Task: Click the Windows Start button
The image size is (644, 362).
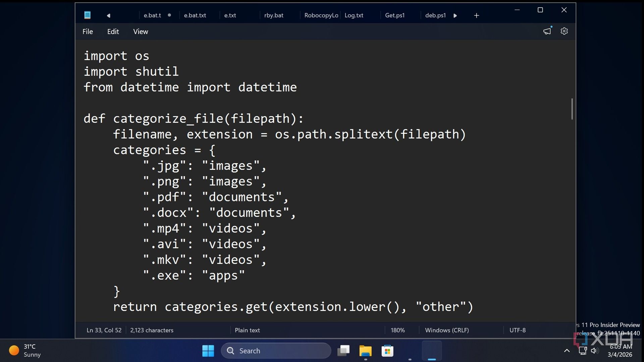Action: point(208,351)
